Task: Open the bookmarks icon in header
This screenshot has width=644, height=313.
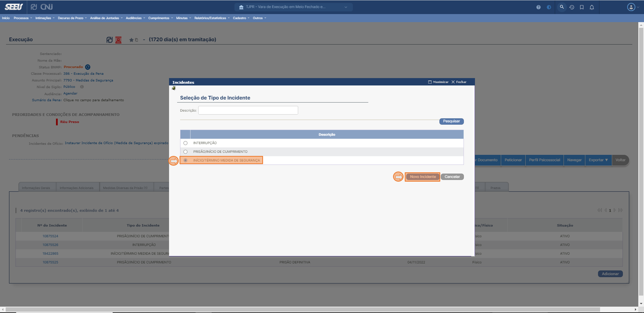Action: coord(582,7)
